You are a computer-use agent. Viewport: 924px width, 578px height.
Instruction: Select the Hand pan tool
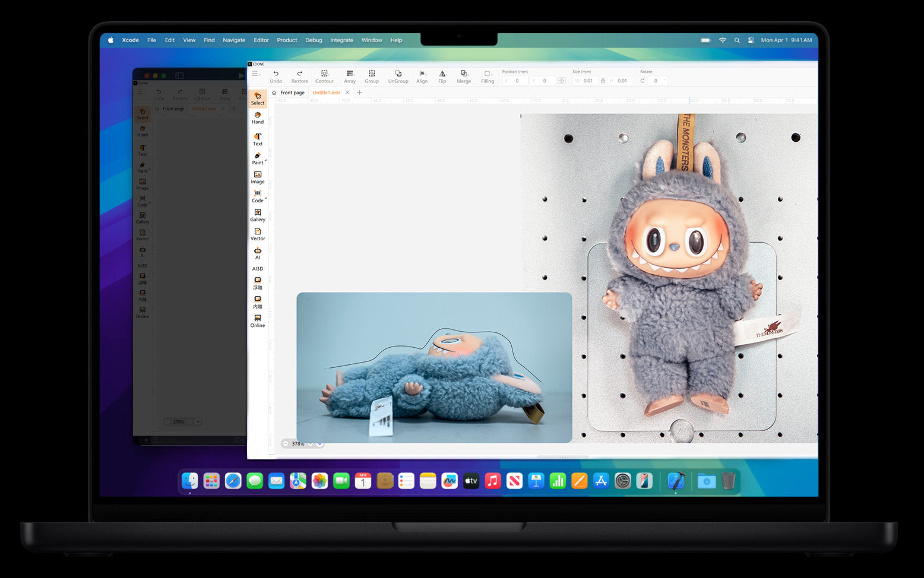tap(257, 117)
